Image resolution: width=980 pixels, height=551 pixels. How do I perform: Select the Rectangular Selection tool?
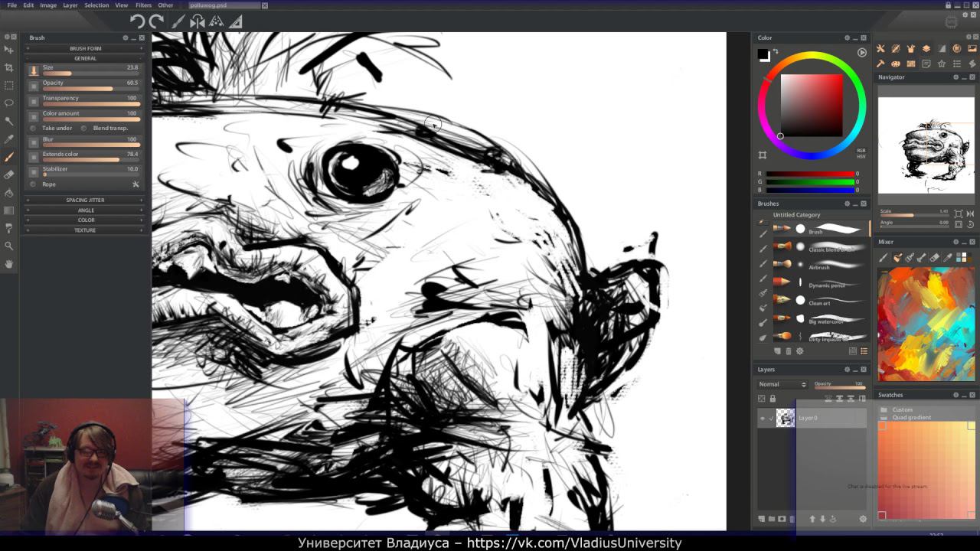tap(9, 86)
